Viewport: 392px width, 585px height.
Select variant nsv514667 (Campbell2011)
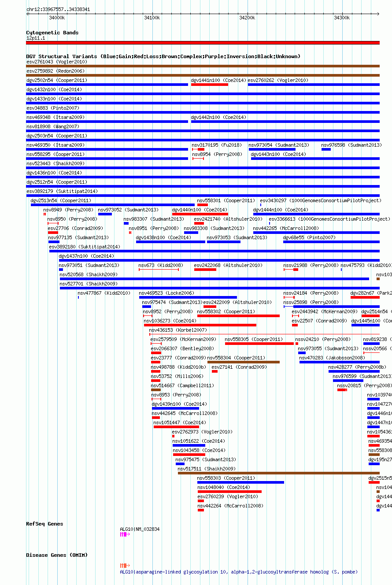(182, 385)
